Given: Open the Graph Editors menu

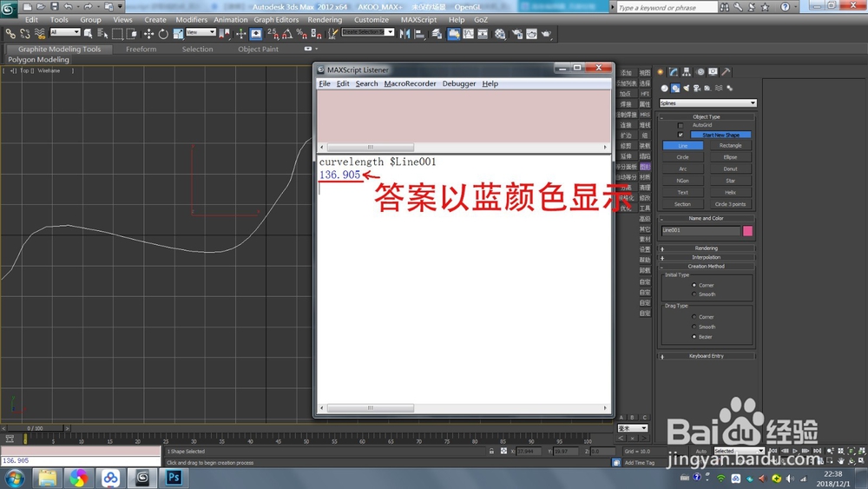Looking at the screenshot, I should tap(276, 19).
